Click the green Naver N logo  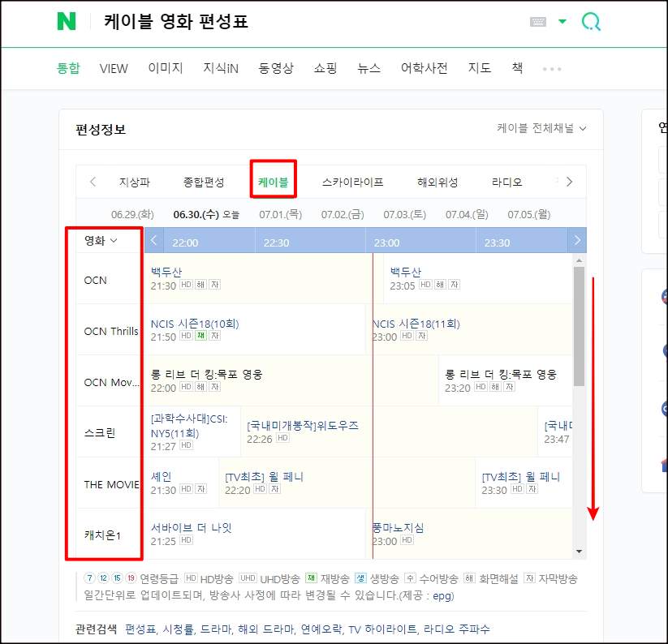67,21
